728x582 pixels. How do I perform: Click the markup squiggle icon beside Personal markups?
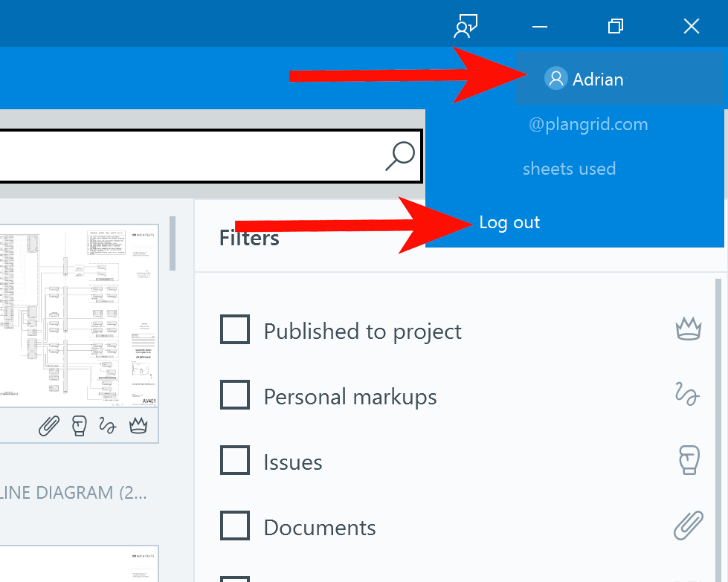[686, 395]
